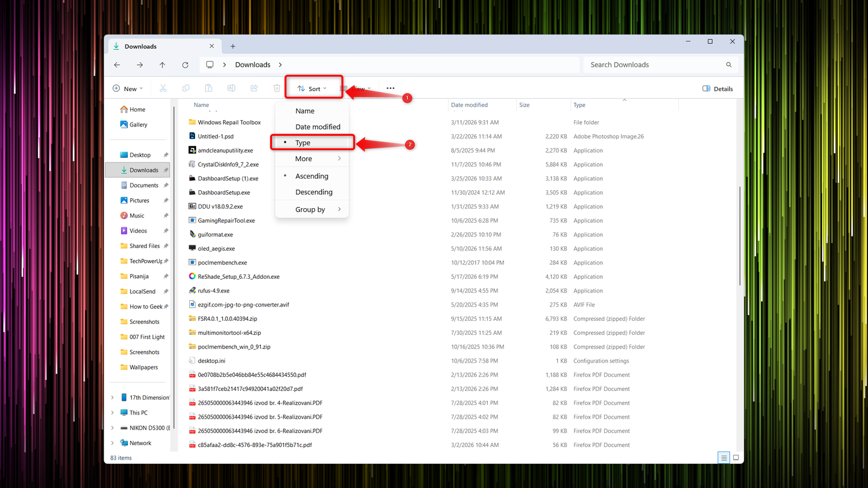The image size is (868, 488).
Task: Expand the chevron after Downloads breadcrumb
Action: coord(281,65)
